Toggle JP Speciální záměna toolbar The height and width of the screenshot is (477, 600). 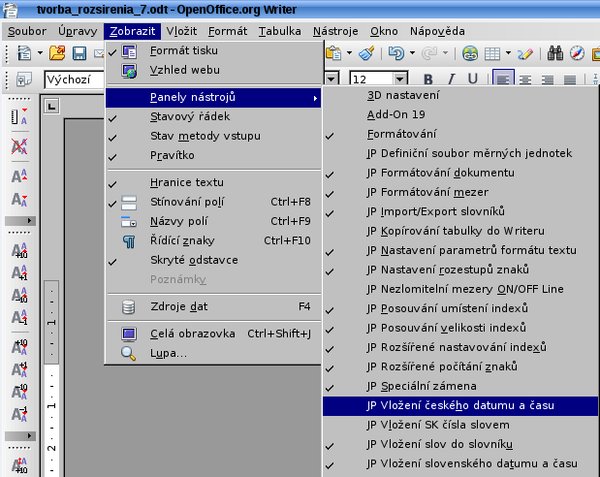click(x=460, y=386)
